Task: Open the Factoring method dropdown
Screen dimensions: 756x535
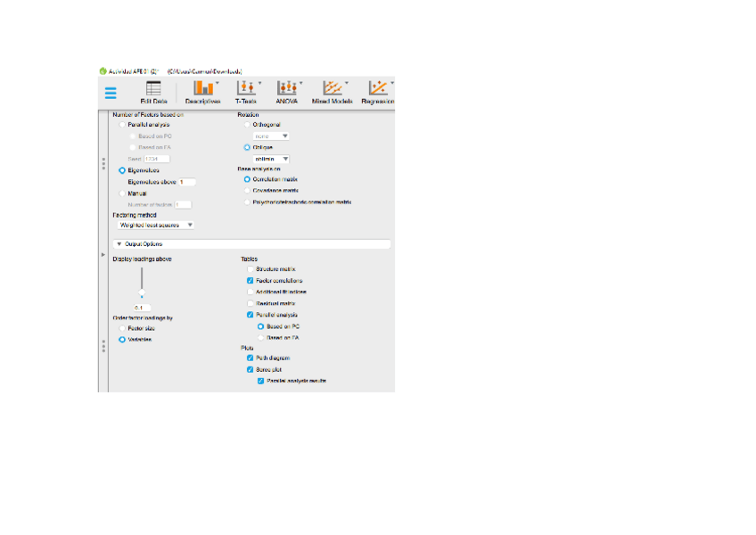Action: point(156,226)
